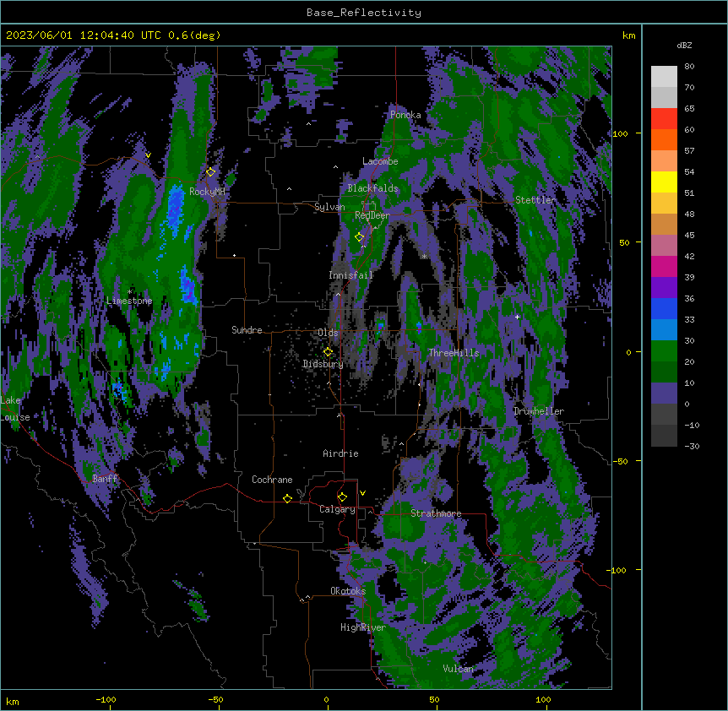Click the RedDeer city label
This screenshot has height=711, width=728.
coord(372,215)
